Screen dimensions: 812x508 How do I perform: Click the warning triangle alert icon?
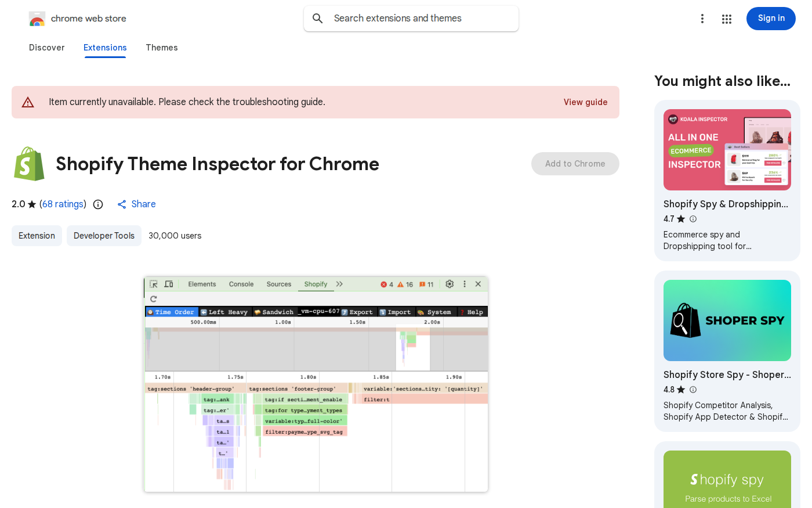[x=28, y=102]
